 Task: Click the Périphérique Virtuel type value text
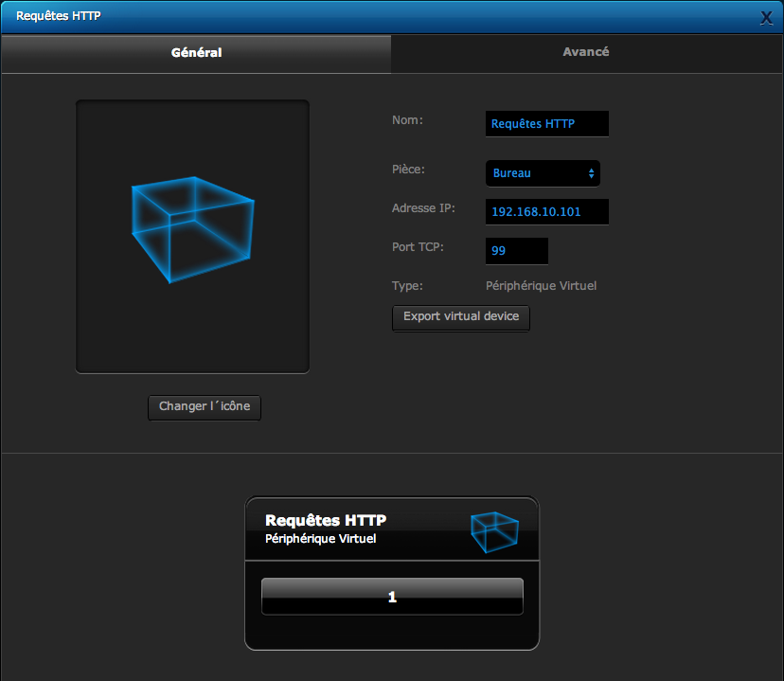541,285
